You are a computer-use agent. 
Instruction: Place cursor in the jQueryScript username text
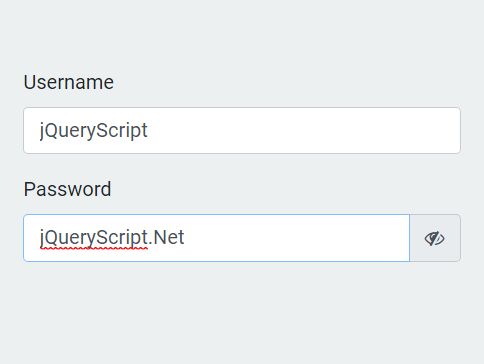pos(94,130)
